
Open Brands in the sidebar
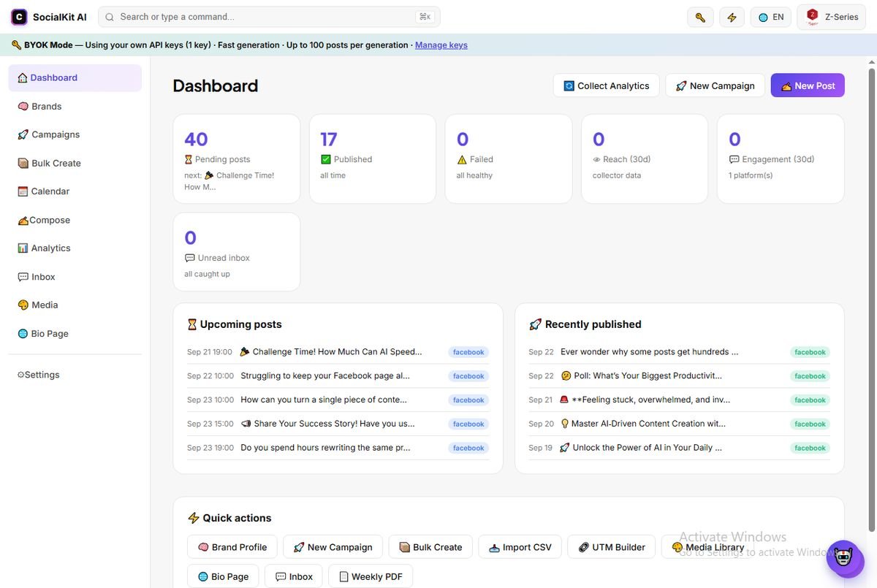[75, 107]
